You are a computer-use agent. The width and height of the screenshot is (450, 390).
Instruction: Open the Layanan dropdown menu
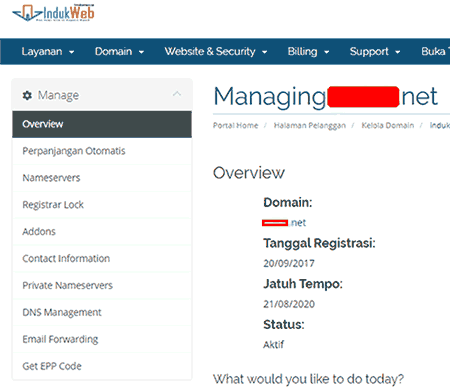[48, 52]
